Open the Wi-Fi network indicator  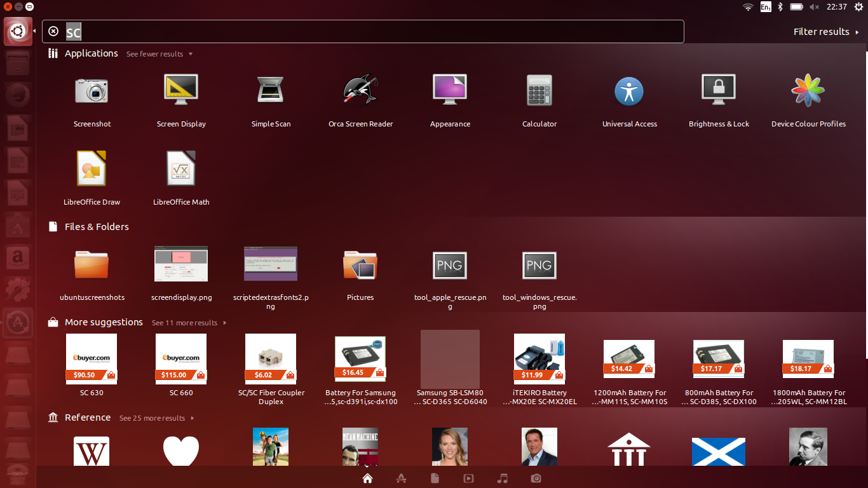coord(748,7)
